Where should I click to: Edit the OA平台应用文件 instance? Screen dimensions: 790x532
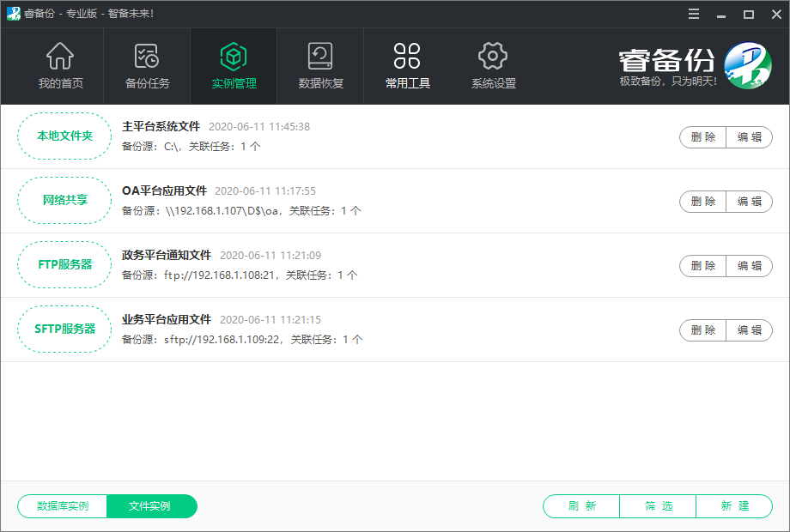point(749,202)
